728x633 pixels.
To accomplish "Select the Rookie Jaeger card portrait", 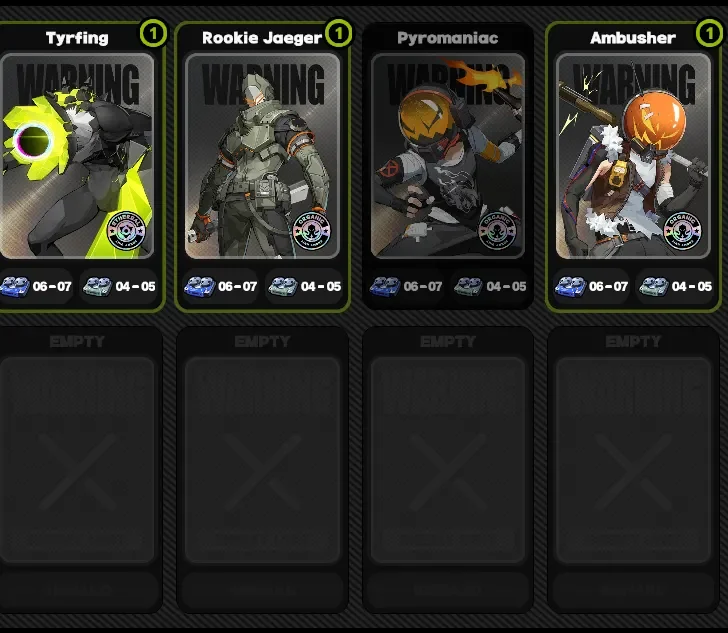I will (262, 156).
